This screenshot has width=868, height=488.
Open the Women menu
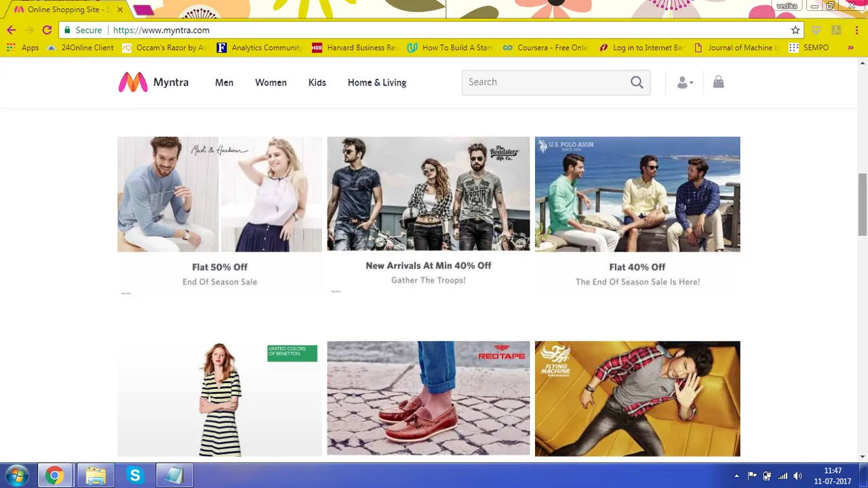click(271, 83)
